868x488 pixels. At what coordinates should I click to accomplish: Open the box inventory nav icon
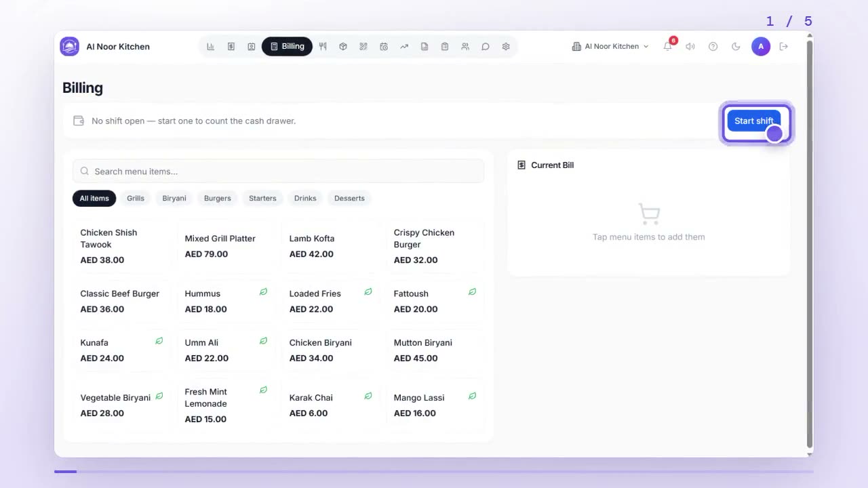pos(343,47)
